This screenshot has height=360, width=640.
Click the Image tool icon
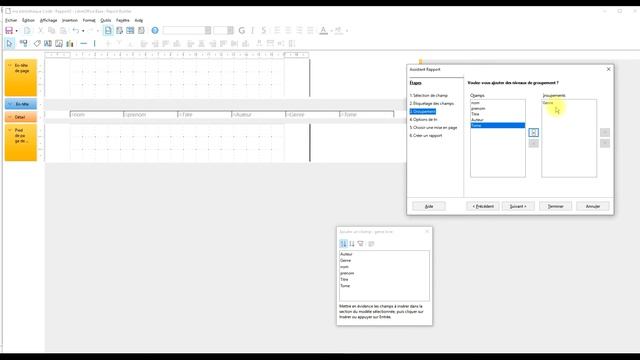point(59,43)
